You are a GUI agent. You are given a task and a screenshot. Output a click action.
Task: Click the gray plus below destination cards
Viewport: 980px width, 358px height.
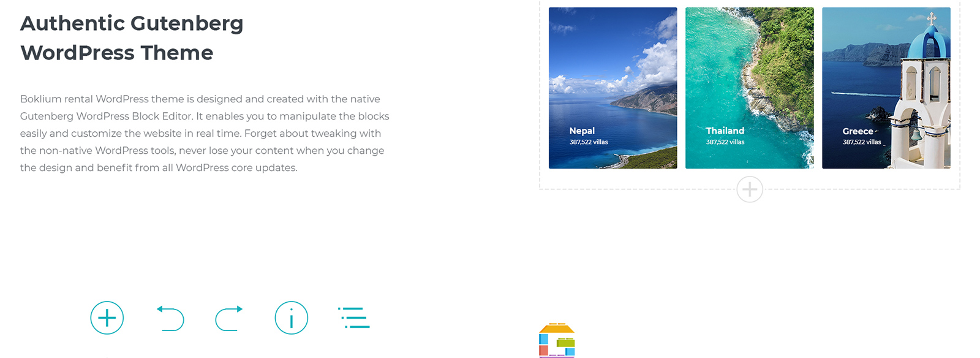click(x=750, y=189)
